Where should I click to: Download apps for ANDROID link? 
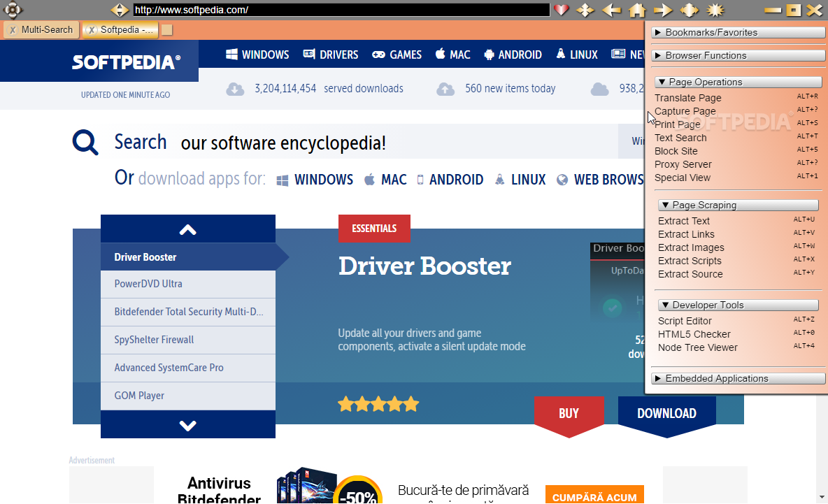(x=450, y=180)
